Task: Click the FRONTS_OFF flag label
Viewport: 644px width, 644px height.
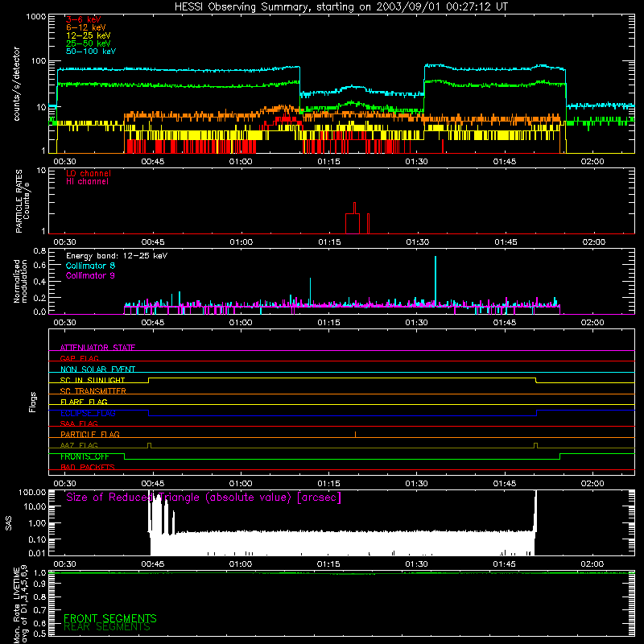Action: click(x=85, y=456)
